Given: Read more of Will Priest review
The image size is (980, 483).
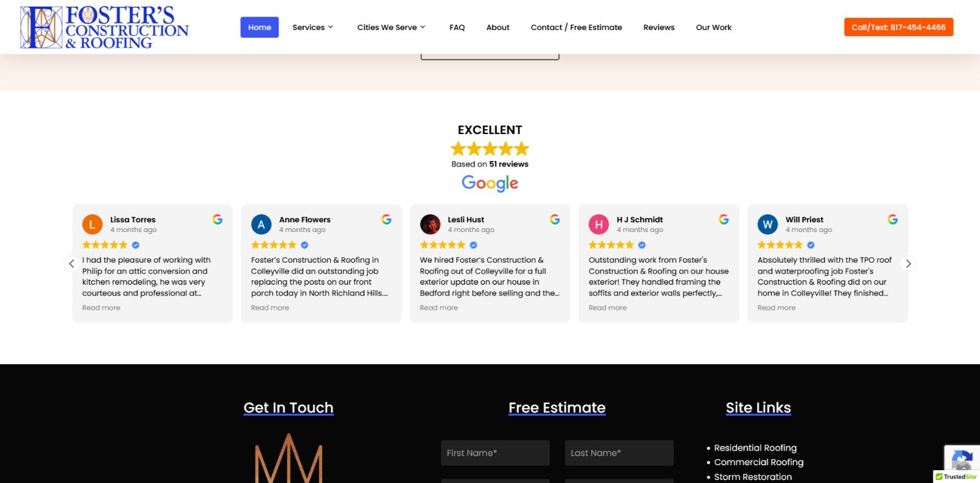Looking at the screenshot, I should [x=777, y=308].
